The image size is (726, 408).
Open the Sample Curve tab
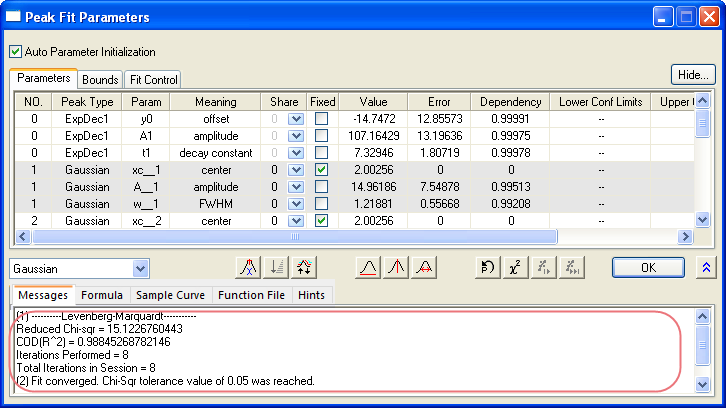[x=168, y=295]
